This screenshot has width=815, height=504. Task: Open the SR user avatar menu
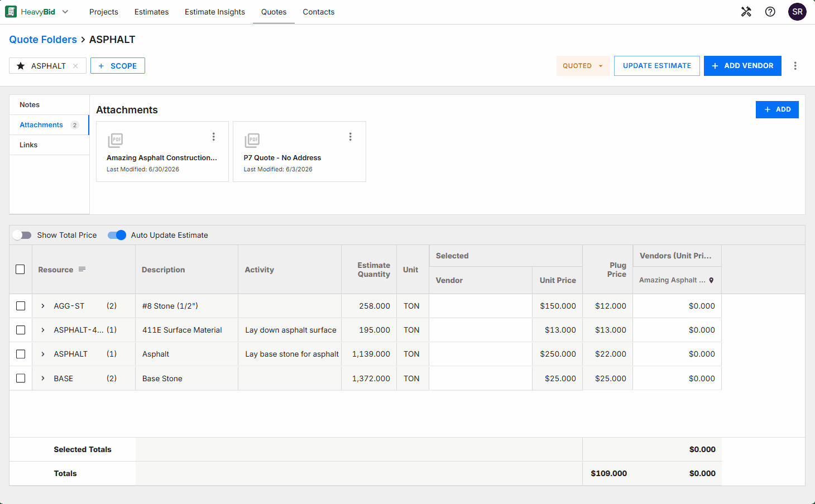tap(797, 12)
